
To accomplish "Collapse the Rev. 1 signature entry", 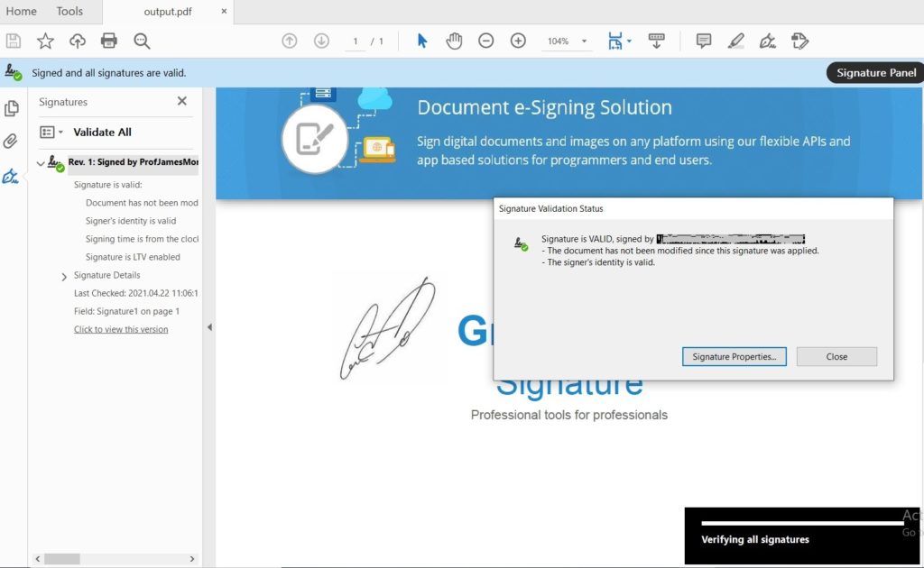I will pos(41,162).
